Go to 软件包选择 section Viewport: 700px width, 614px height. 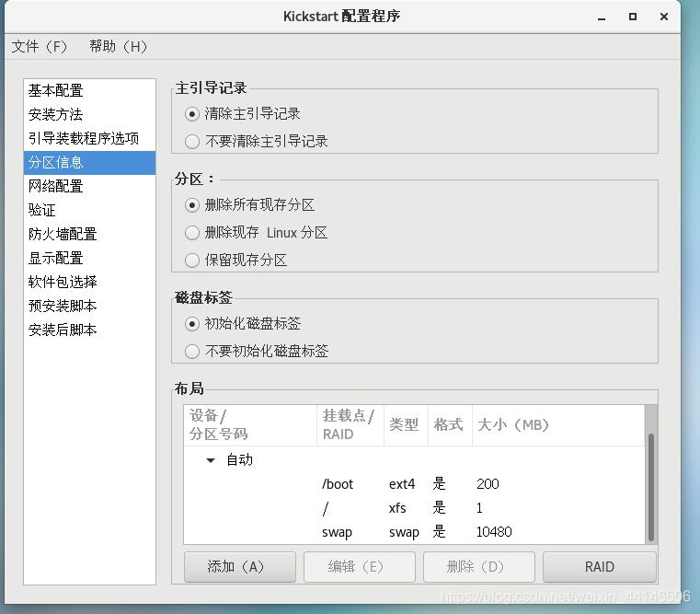pyautogui.click(x=89, y=282)
